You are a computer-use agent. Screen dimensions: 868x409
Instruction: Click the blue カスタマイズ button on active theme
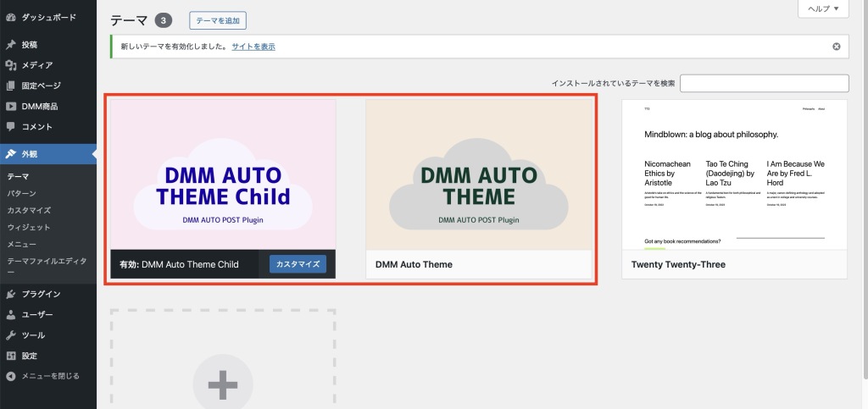click(298, 264)
